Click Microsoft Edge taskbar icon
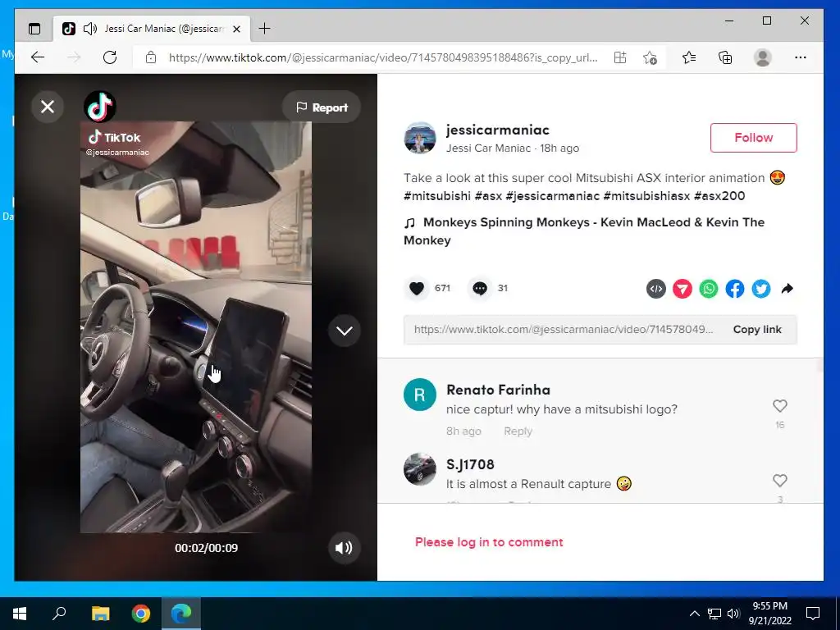This screenshot has width=840, height=630. click(x=181, y=614)
